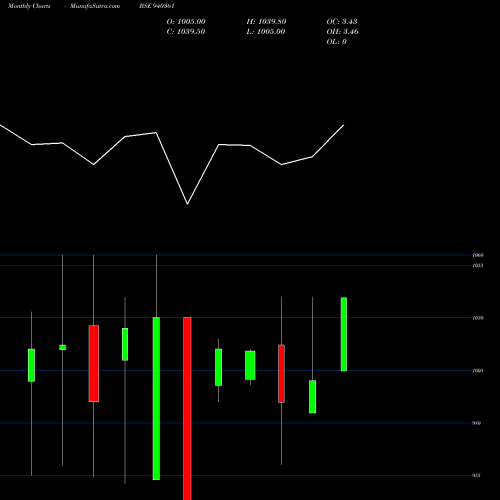Image resolution: width=500 pixels, height=500 pixels.
Task: Select the low value "L: 1005.00"
Action: pyautogui.click(x=266, y=32)
